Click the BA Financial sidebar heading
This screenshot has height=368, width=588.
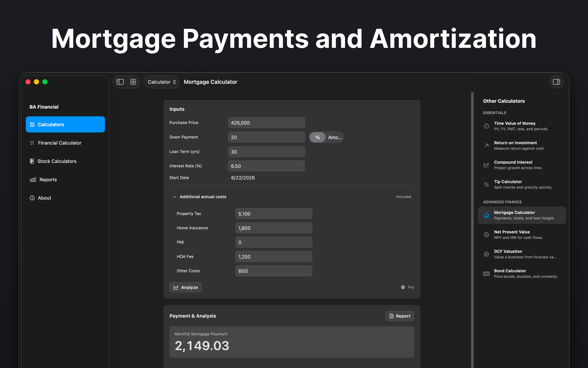44,107
